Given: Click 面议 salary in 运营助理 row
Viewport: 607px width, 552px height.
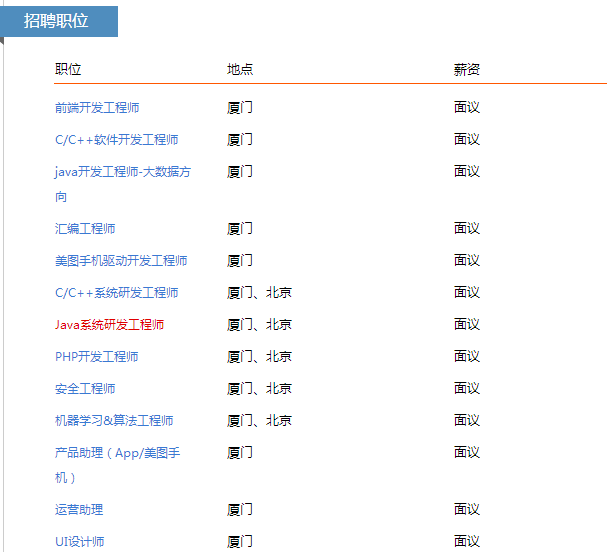Looking at the screenshot, I should point(466,509).
